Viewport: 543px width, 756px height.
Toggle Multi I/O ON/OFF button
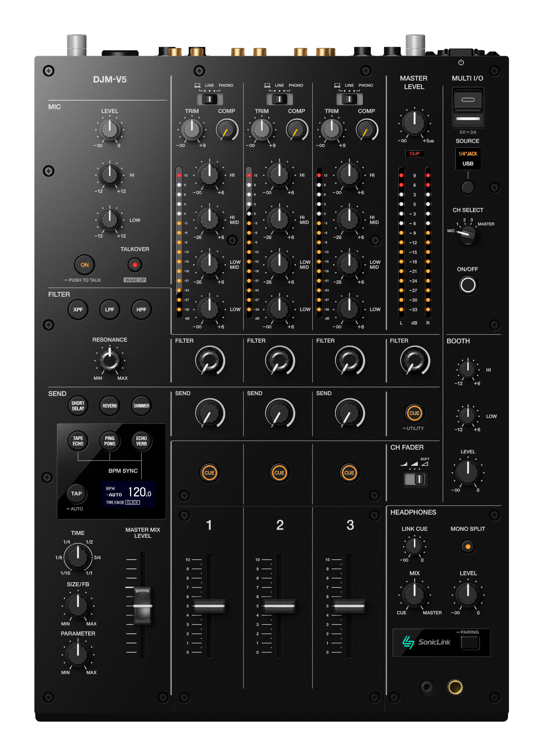coord(468,285)
